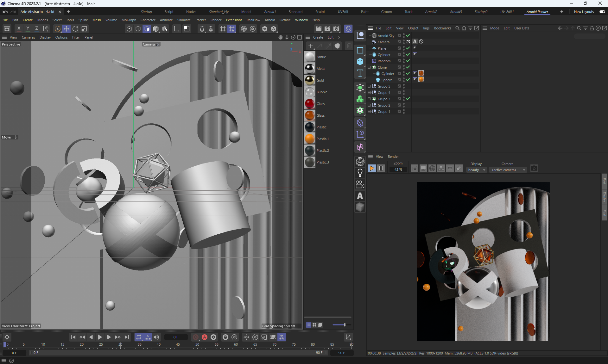Click the snapshot camera icon in render view
This screenshot has width=608, height=364.
coord(534,169)
